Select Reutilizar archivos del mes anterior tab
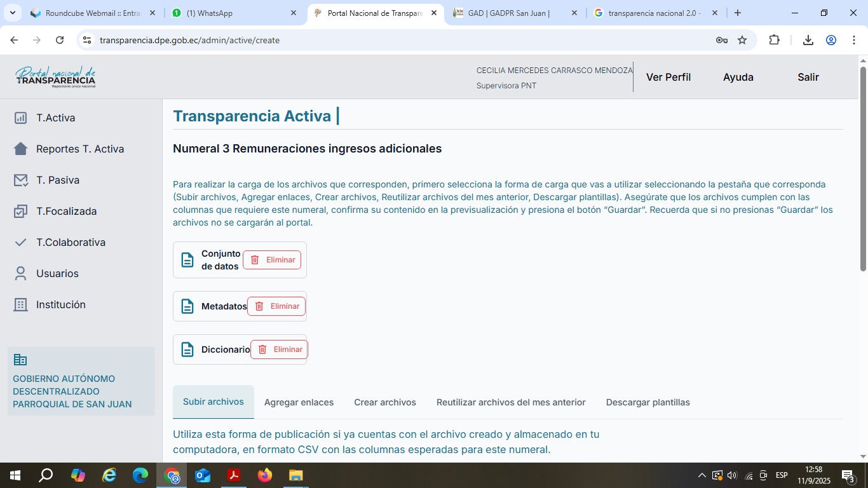868x488 pixels. (511, 402)
